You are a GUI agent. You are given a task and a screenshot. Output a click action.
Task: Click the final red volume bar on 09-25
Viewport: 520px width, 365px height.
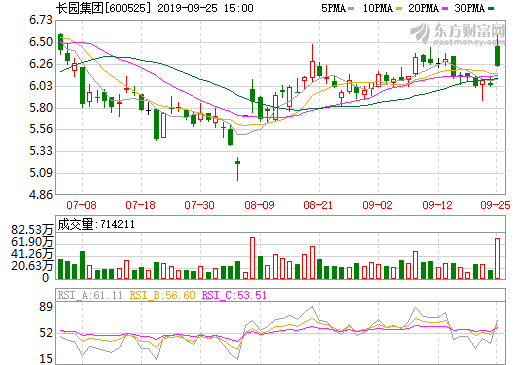pos(498,258)
